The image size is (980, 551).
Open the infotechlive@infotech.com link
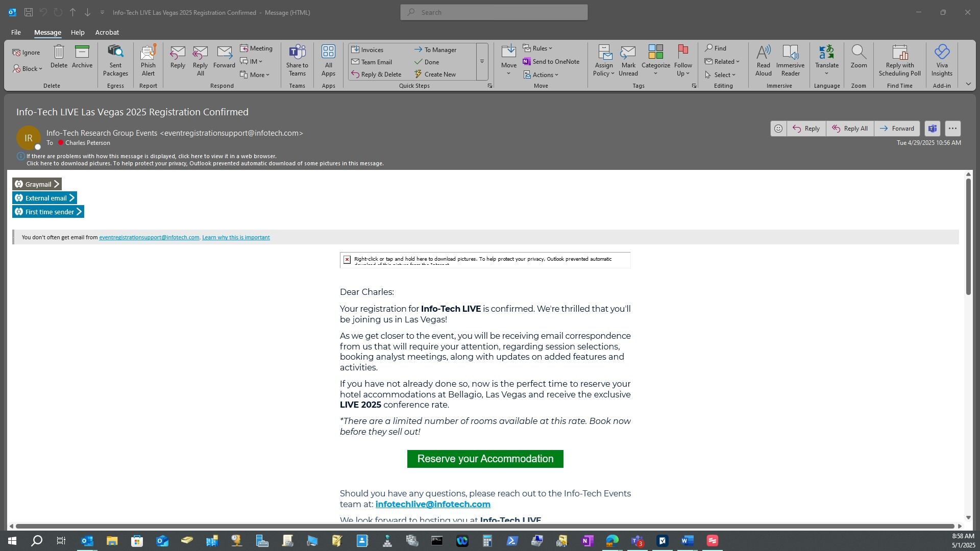[x=433, y=504]
